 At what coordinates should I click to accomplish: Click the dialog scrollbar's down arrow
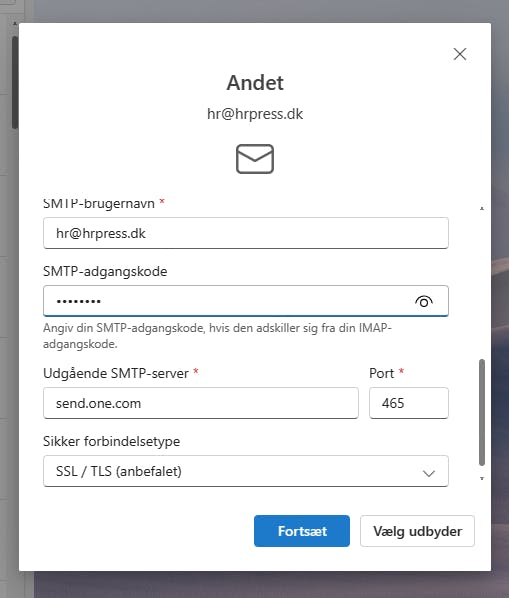click(482, 478)
